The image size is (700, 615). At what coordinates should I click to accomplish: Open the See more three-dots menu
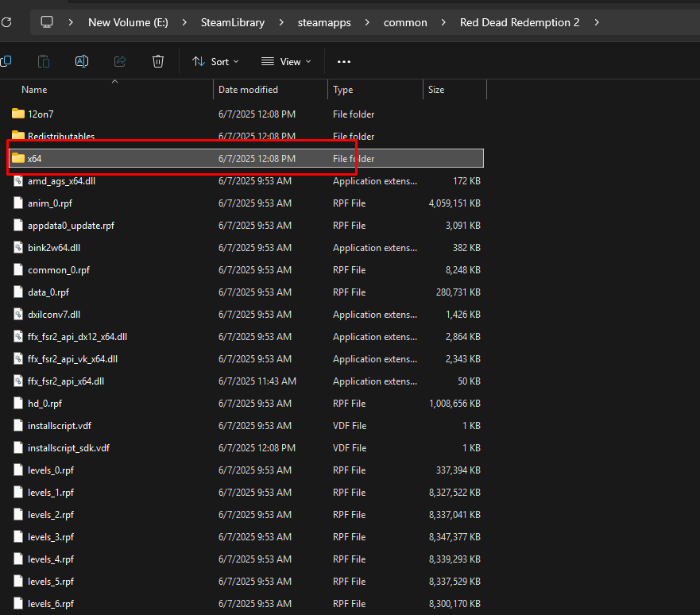pyautogui.click(x=344, y=62)
